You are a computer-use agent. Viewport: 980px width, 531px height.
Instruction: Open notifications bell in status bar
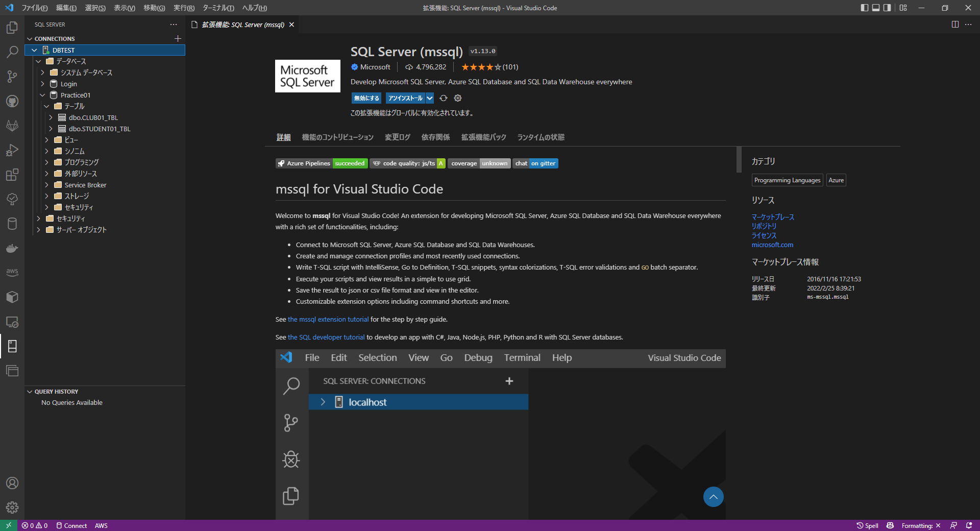969,525
